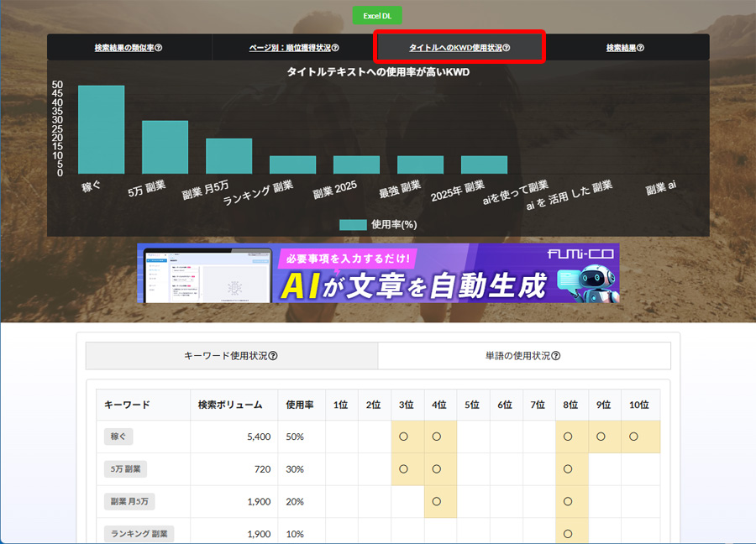Select the タイトルへのKWD使用状況 tab

pyautogui.click(x=459, y=48)
